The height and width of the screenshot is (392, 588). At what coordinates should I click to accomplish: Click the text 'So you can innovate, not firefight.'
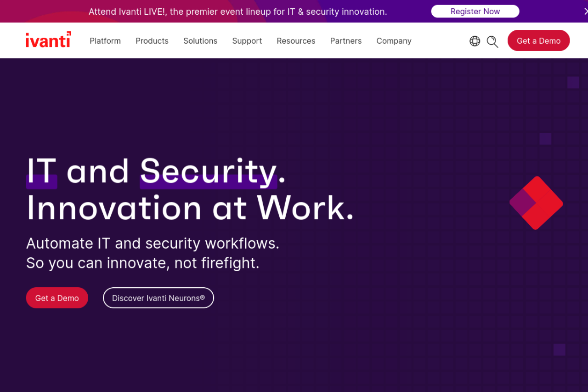[x=143, y=263]
